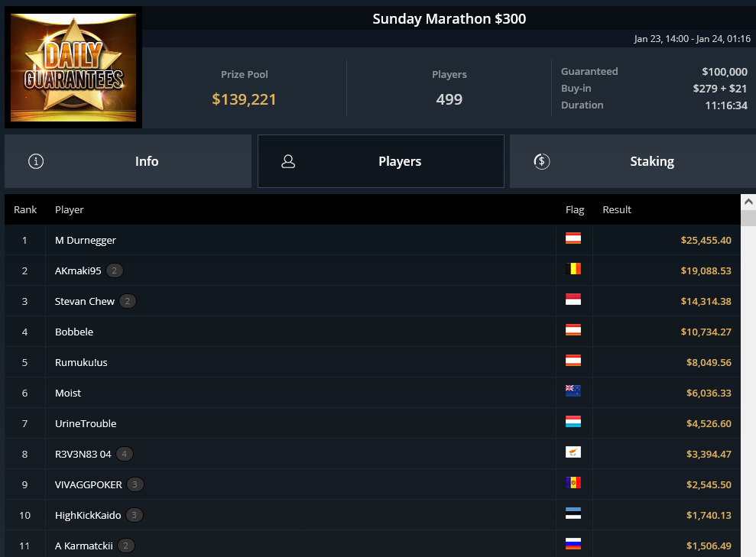
Task: Select the Players tab
Action: pyautogui.click(x=381, y=161)
